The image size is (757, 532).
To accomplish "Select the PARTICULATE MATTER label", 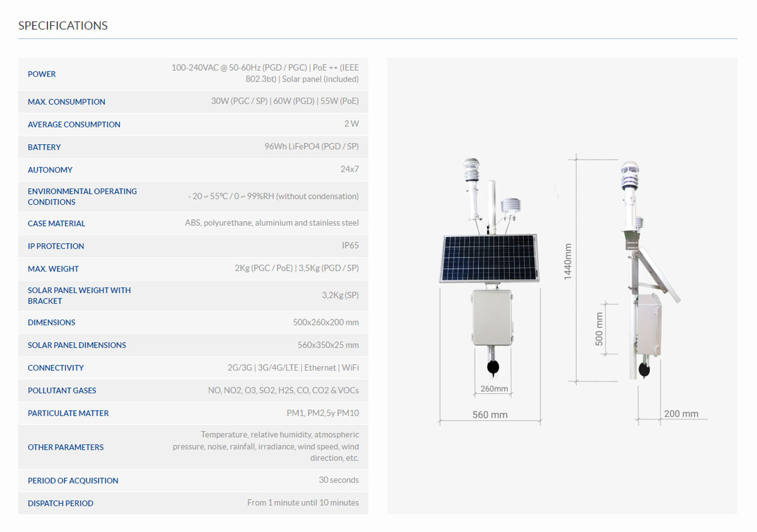I will click(x=68, y=414).
